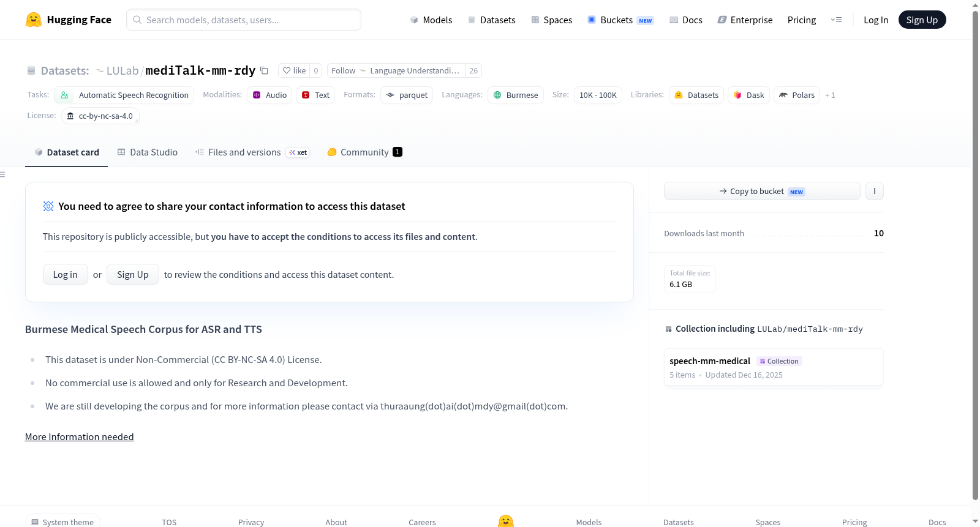Click the Total file size 6.1 GB box
Viewport: 980px width, 527px height.
690,278
